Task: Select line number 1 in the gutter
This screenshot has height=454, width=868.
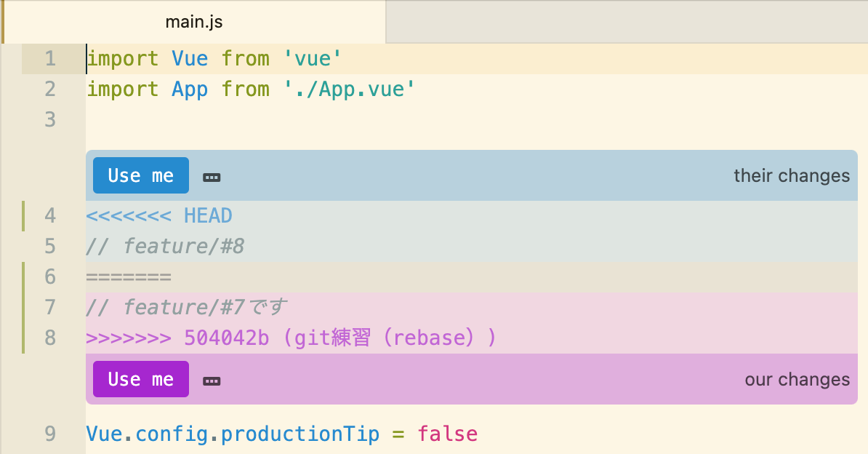Action: pyautogui.click(x=50, y=58)
